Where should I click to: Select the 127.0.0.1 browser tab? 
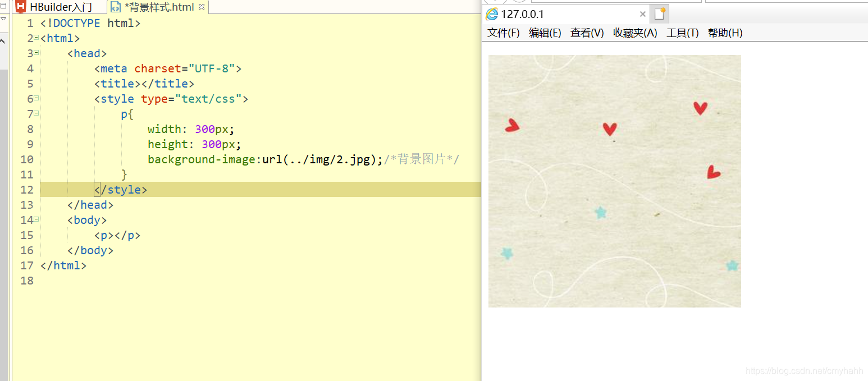(566, 15)
